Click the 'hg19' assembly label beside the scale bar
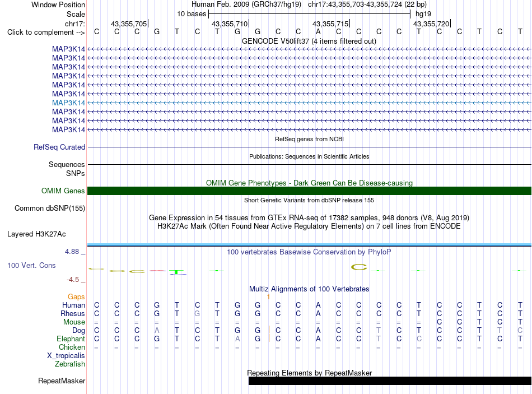Image resolution: width=532 pixels, height=394 pixels. 423,14
